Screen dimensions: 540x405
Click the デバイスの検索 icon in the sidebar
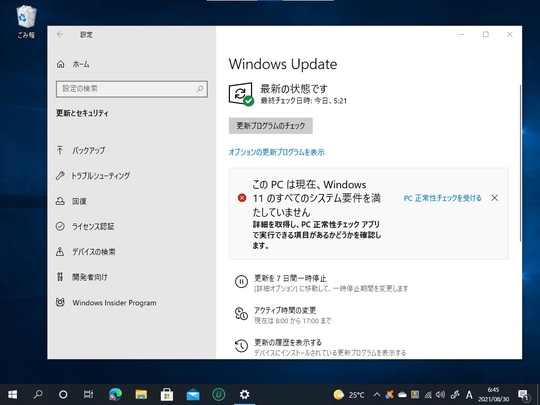60,252
